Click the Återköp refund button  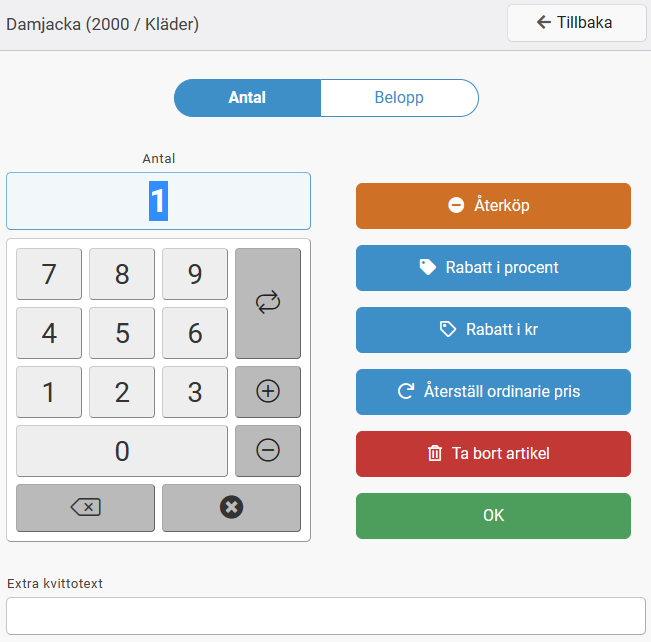click(493, 206)
